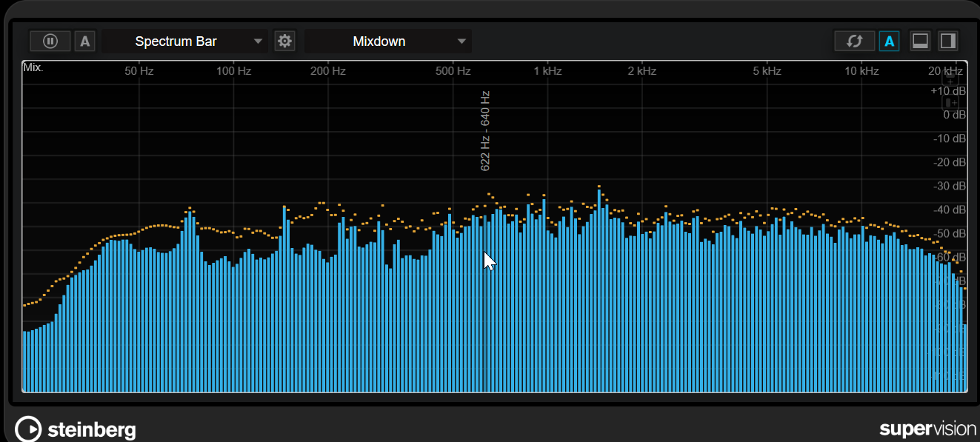Viewport: 980px width, 442px height.
Task: Click the circular arrows reset icon
Action: point(854,41)
